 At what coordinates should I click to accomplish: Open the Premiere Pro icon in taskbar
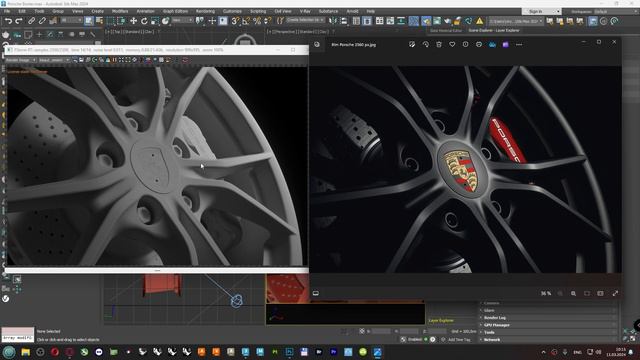pos(333,352)
